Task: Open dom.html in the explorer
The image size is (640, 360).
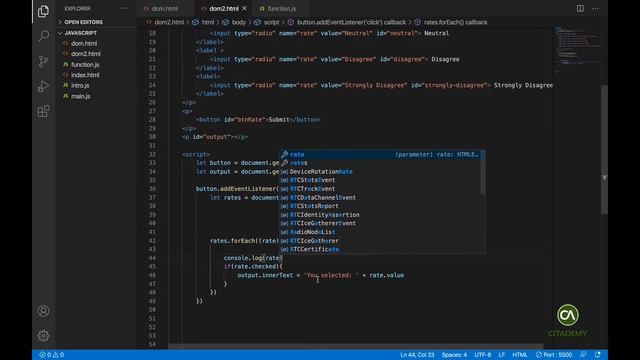Action: [x=84, y=43]
